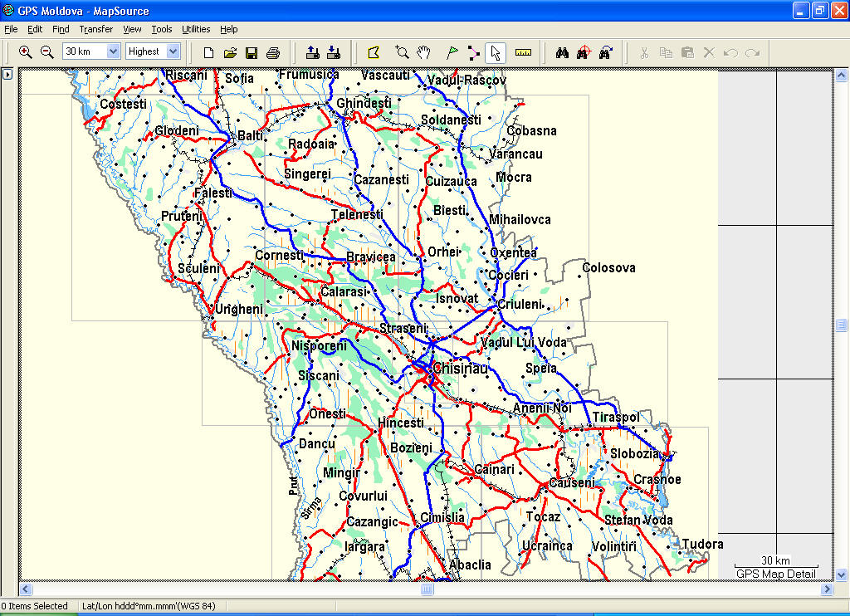Viewport: 850px width, 616px height.
Task: Click vertical scrollbar up arrow
Action: coord(841,76)
